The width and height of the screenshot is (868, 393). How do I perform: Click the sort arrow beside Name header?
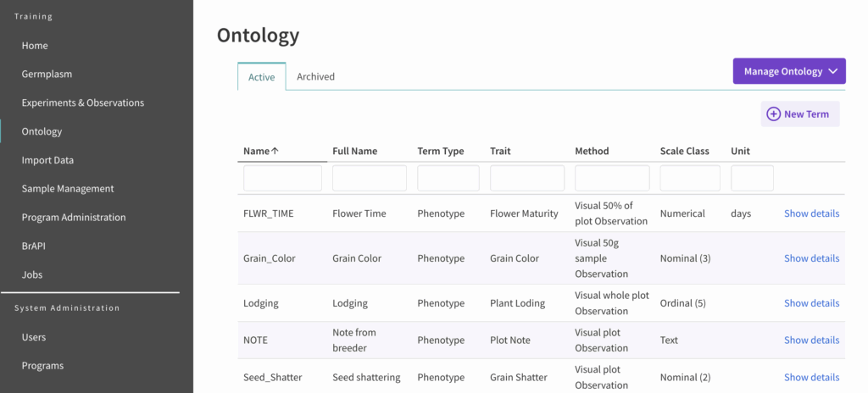point(275,152)
